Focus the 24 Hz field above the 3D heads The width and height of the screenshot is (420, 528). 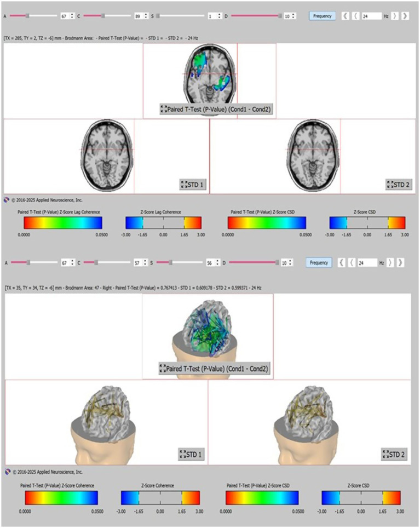pyautogui.click(x=367, y=263)
